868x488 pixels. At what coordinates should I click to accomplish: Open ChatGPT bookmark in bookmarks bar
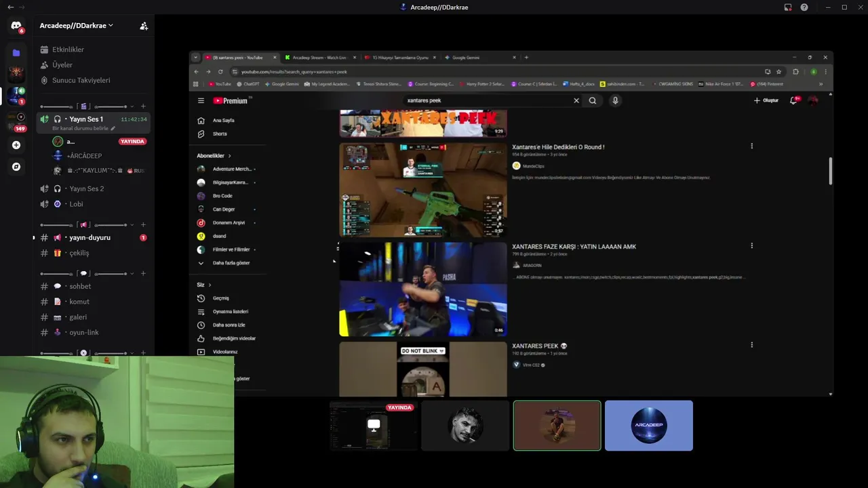click(x=248, y=84)
